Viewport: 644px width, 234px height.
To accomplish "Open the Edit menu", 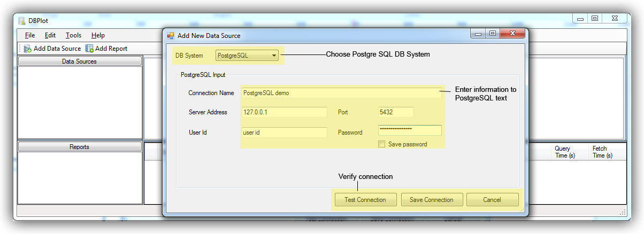I will pos(50,35).
